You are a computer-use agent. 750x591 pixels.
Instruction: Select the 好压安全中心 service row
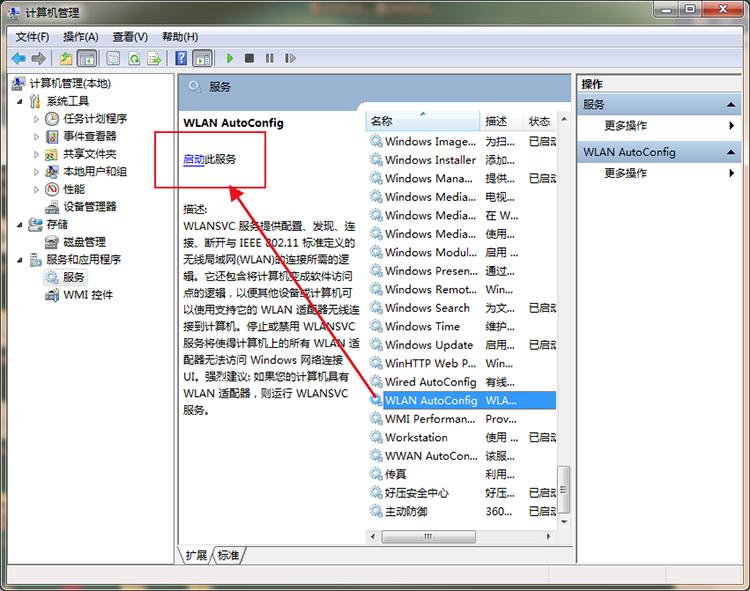[462, 493]
